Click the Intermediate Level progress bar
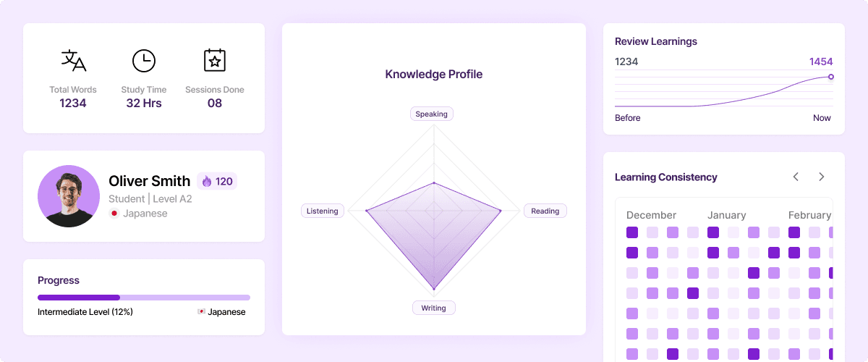Screen dimensions: 868x362 point(144,298)
